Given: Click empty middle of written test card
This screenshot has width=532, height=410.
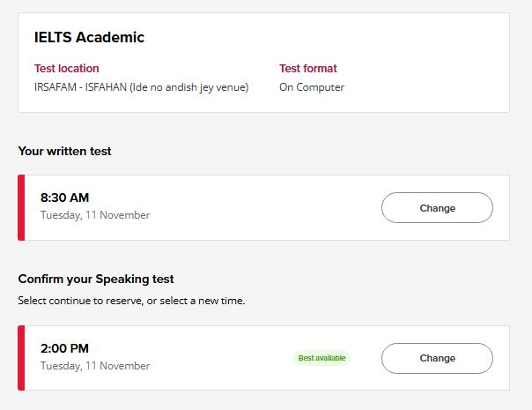Looking at the screenshot, I should 264,207.
